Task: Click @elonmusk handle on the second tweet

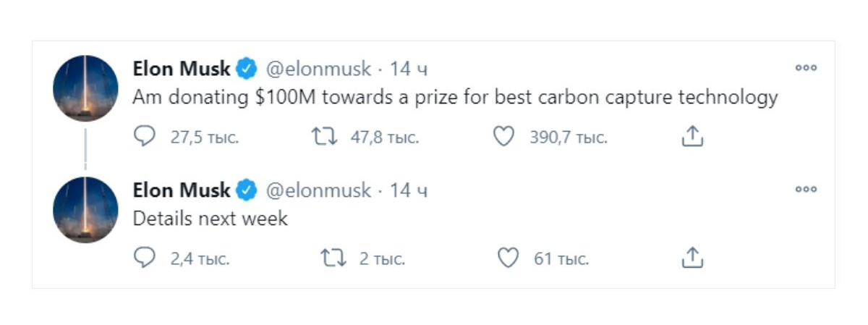Action: [318, 191]
